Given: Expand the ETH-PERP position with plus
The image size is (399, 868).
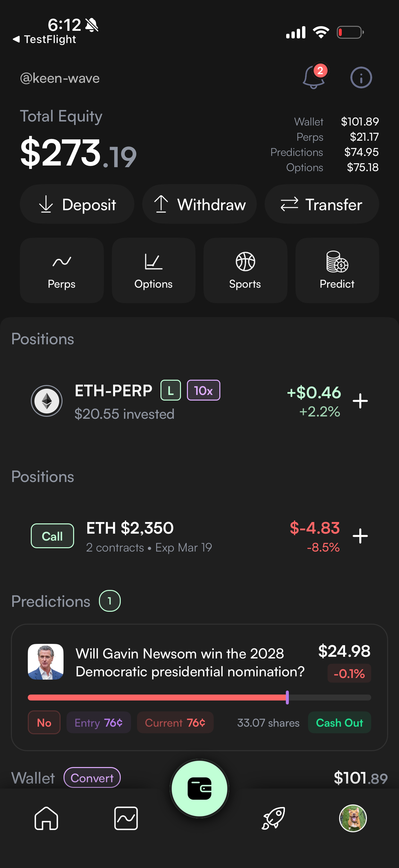Looking at the screenshot, I should click(360, 401).
